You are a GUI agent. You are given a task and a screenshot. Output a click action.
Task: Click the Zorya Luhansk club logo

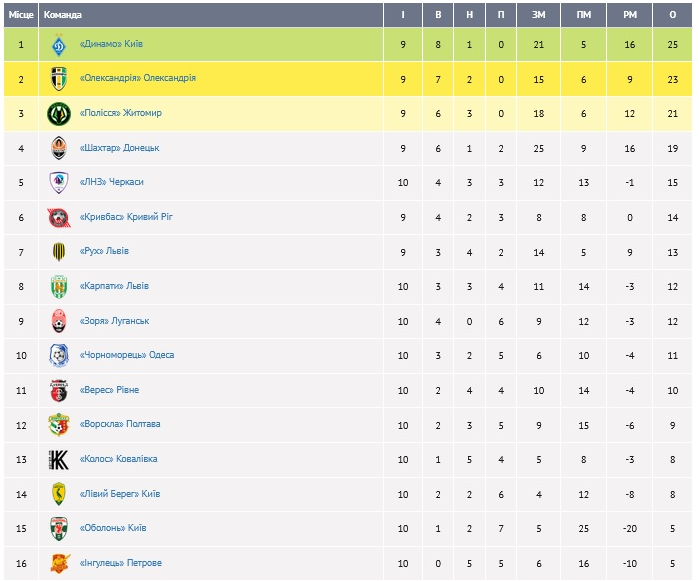(59, 321)
